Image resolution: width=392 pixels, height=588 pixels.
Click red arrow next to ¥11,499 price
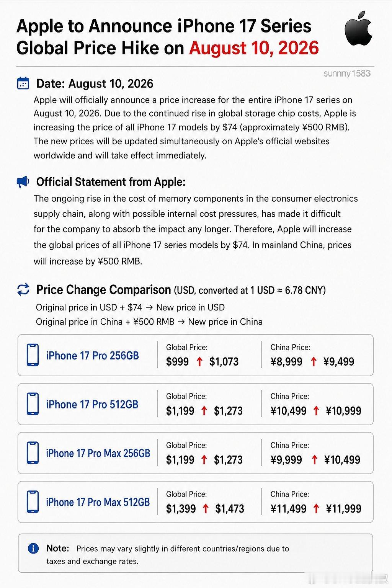(x=316, y=508)
